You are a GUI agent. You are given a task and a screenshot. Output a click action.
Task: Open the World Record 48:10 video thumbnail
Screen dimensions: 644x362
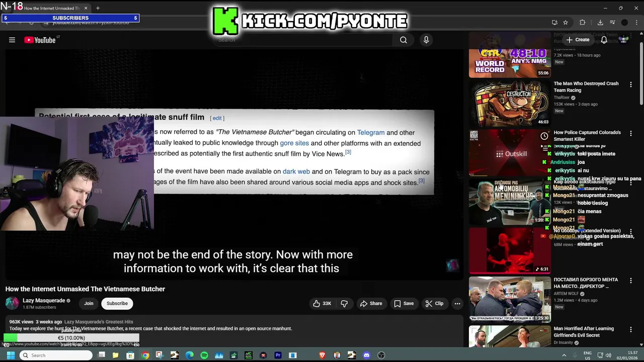[510, 55]
